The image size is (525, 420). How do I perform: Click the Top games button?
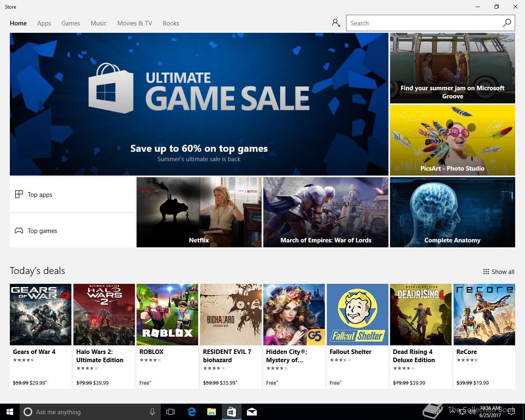(72, 231)
